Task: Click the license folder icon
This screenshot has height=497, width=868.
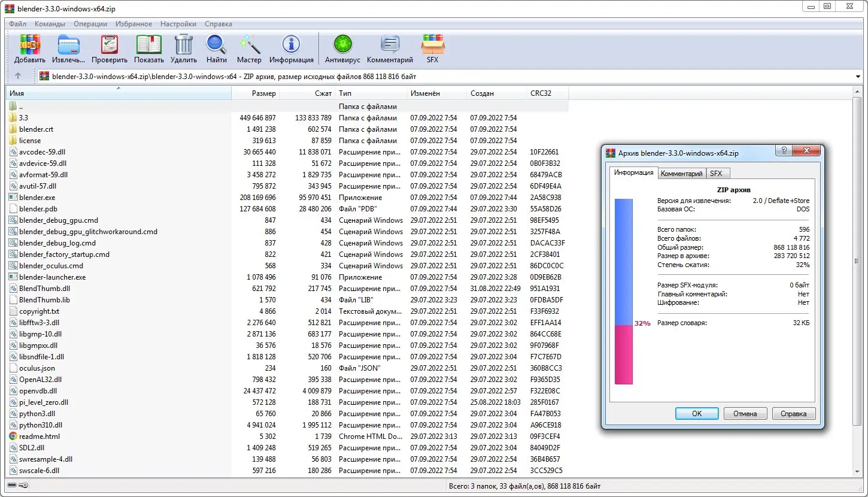Action: click(x=13, y=141)
